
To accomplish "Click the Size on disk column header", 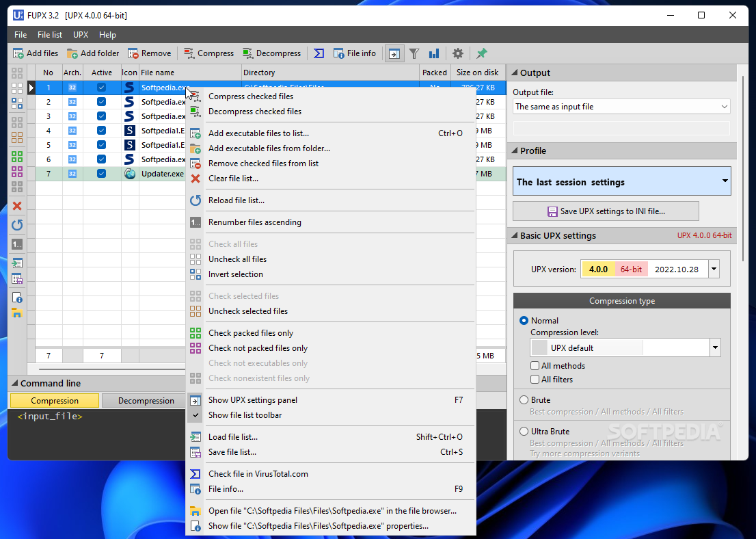I will point(478,73).
